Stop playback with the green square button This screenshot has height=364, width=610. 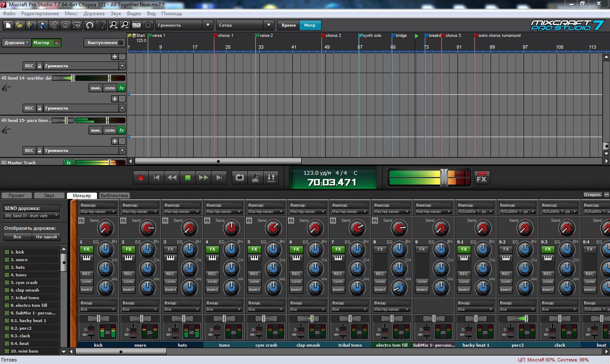[188, 178]
